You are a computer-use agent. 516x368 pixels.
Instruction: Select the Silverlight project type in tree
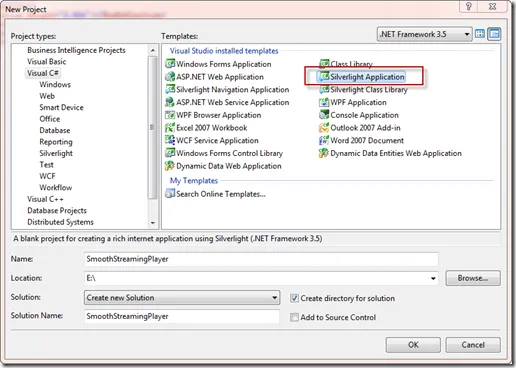tap(56, 153)
